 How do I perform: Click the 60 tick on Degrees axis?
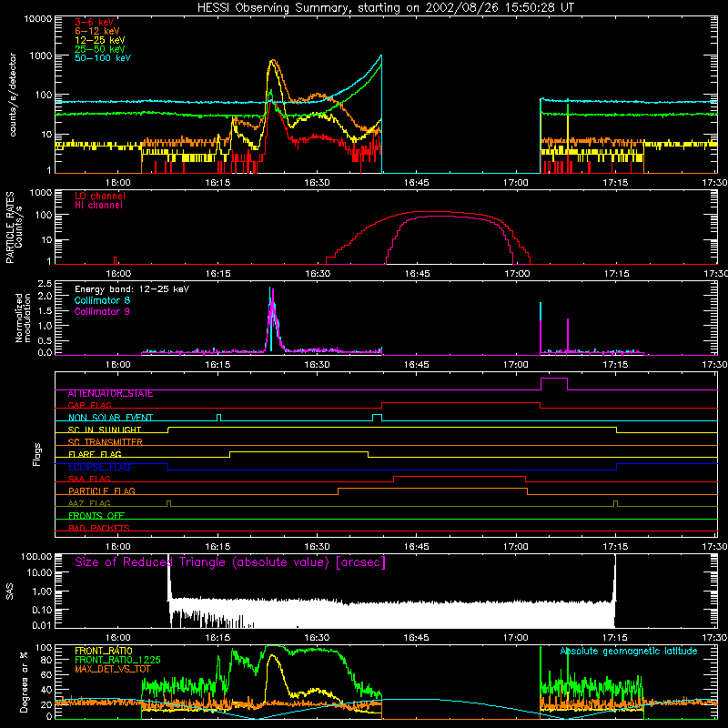(x=46, y=674)
